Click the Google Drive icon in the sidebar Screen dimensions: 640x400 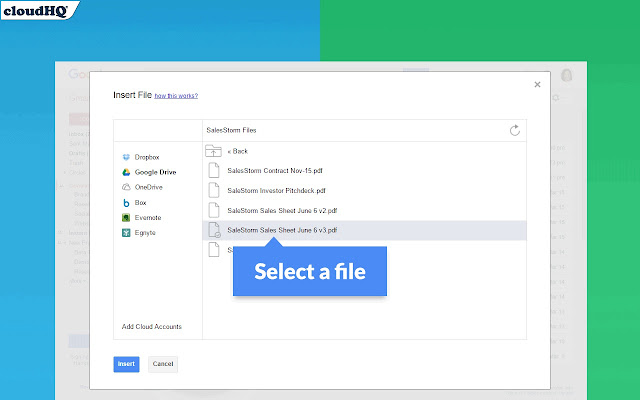tap(126, 172)
